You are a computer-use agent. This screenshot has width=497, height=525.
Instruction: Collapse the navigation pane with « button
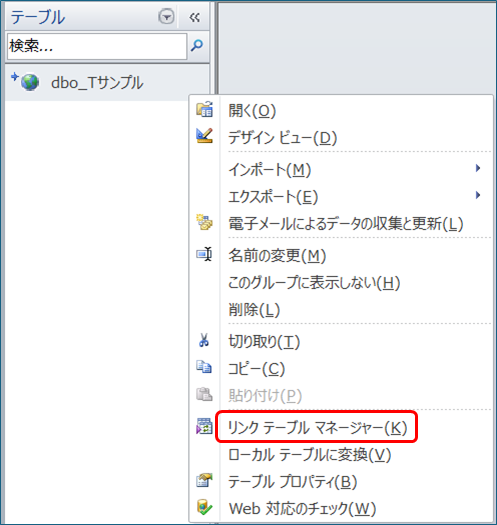click(x=194, y=17)
